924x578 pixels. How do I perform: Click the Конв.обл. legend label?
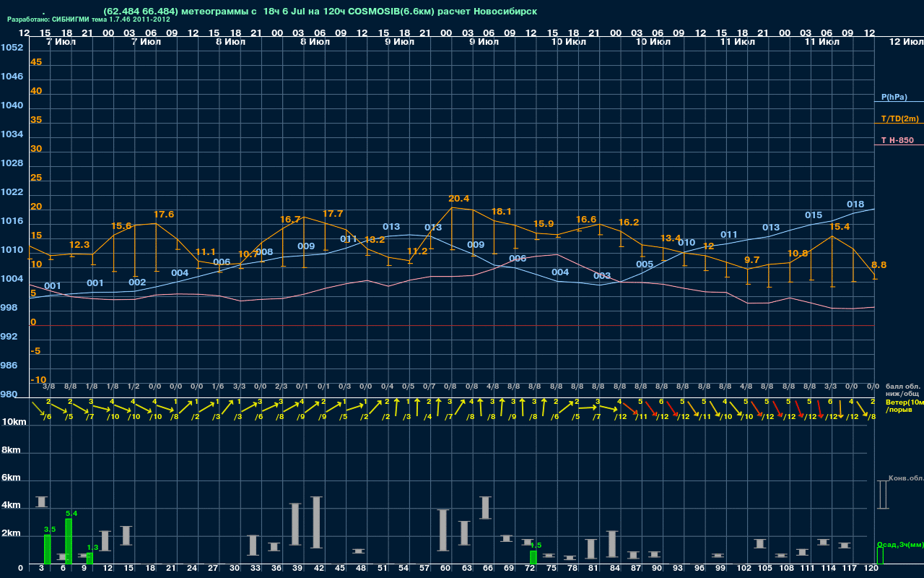pos(906,478)
